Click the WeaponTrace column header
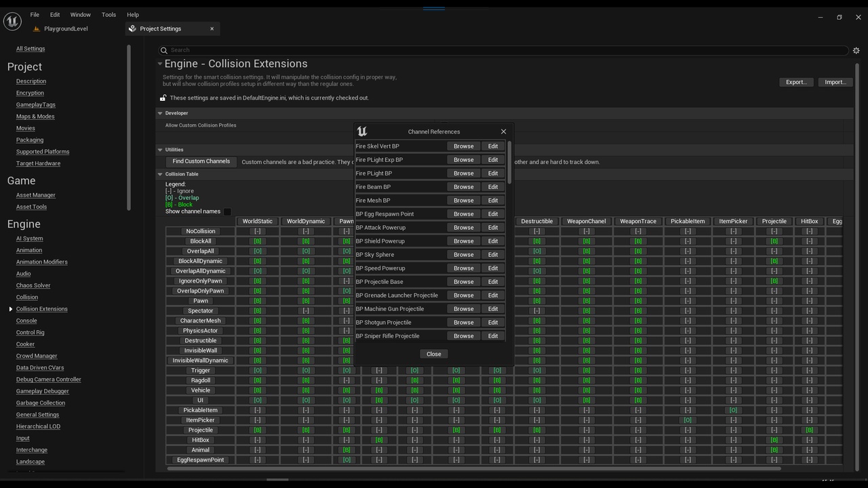868x488 pixels. coord(638,222)
